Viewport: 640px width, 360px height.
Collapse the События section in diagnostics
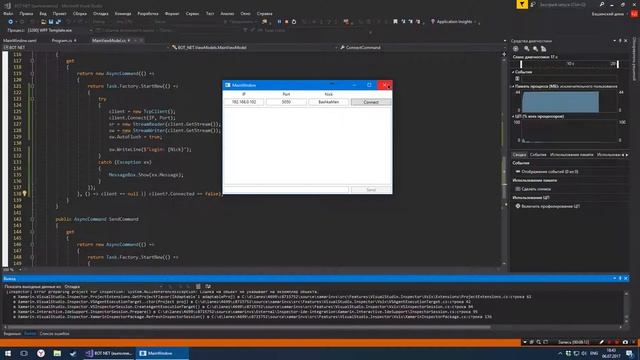(x=513, y=72)
